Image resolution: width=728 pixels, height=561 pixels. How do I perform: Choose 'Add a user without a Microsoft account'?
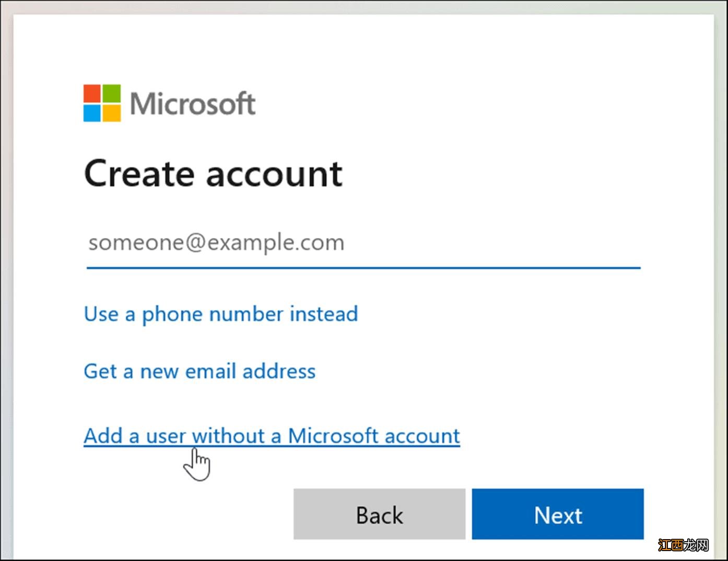272,436
